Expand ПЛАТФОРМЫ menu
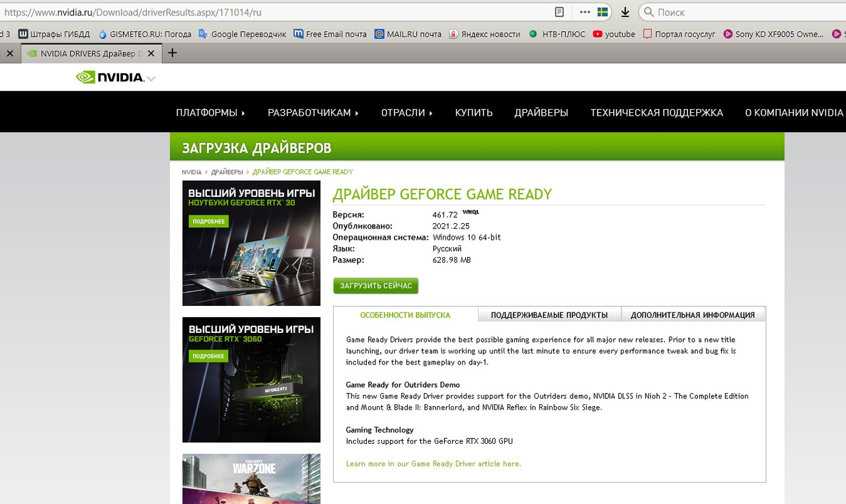 tap(210, 112)
